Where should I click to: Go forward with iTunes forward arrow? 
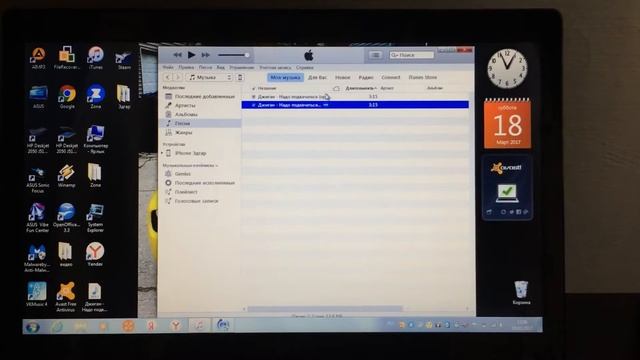178,77
